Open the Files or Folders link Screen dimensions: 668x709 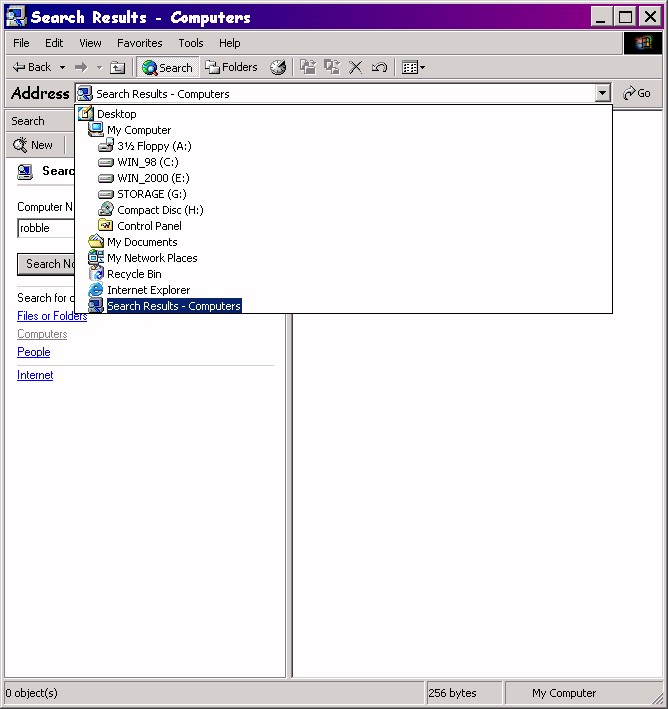click(x=52, y=316)
